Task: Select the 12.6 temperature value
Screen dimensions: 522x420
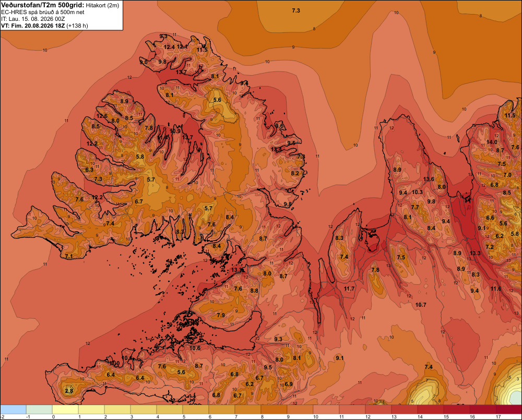Action: coord(102,116)
